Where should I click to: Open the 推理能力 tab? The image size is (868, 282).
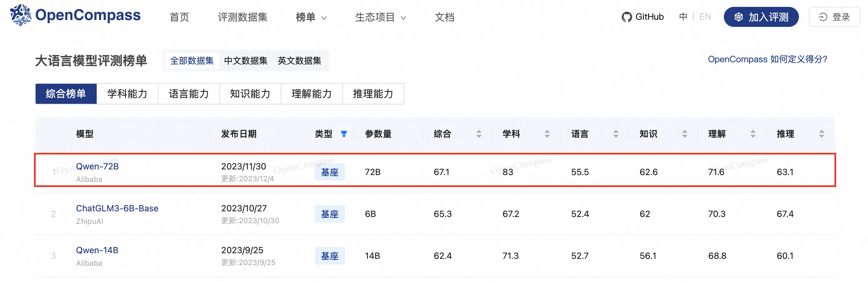click(373, 94)
